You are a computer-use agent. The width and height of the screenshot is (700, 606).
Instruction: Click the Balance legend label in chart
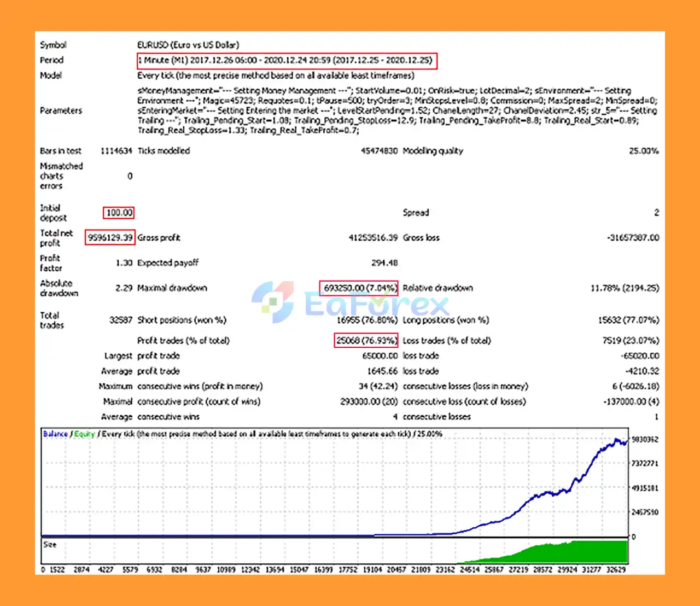(x=55, y=434)
